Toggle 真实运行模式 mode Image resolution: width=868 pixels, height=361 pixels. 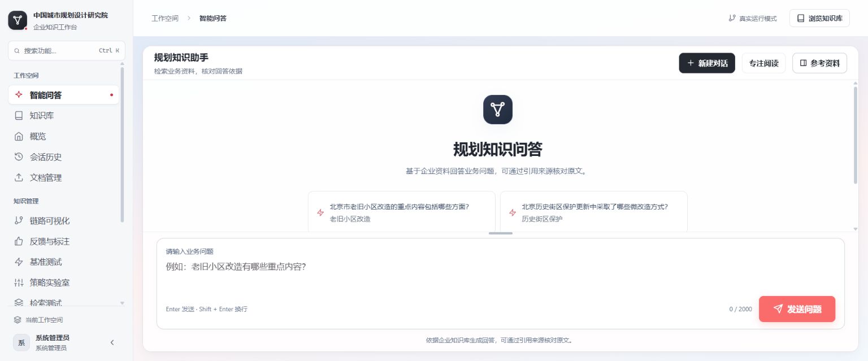(x=753, y=18)
